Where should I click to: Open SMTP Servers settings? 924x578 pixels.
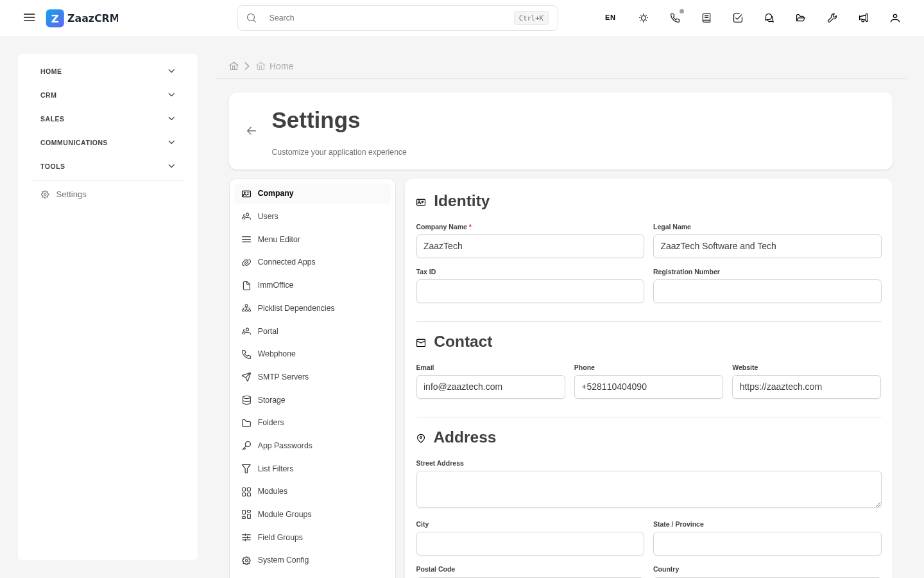[312, 377]
